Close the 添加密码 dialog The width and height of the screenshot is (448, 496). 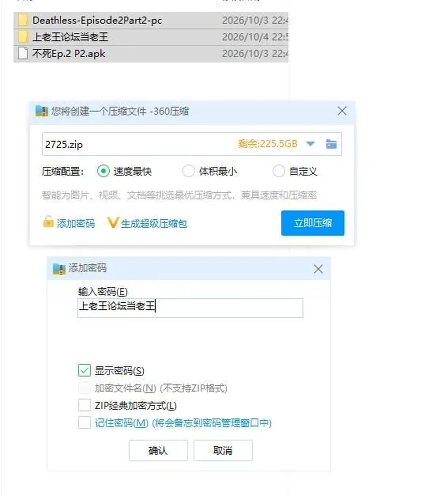coord(318,269)
